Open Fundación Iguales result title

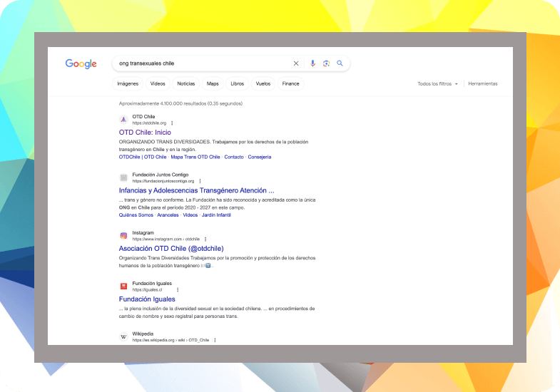147,299
